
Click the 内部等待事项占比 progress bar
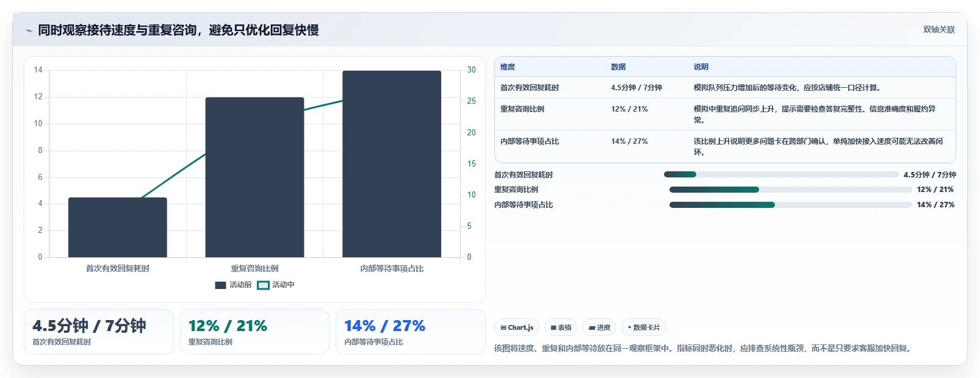pyautogui.click(x=790, y=205)
